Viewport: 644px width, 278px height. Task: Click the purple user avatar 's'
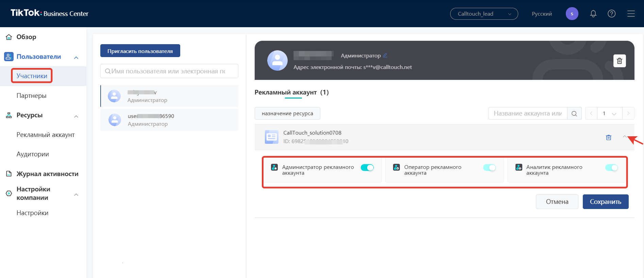(x=572, y=14)
